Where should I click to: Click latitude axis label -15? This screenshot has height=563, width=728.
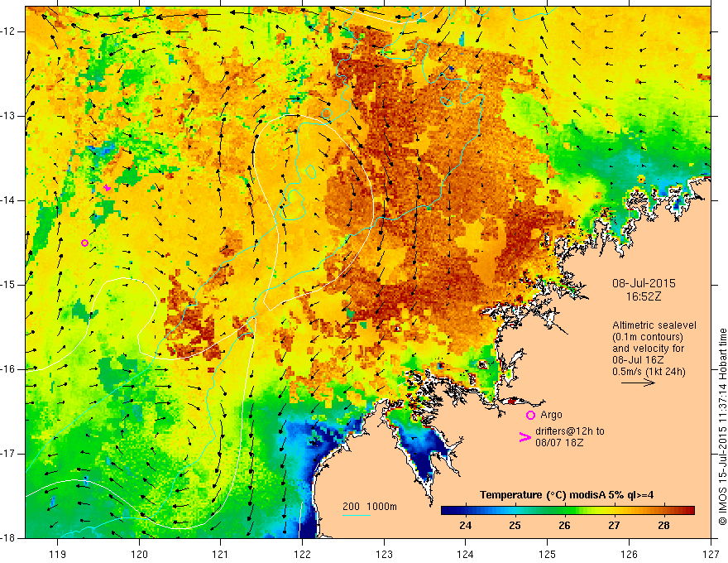pyautogui.click(x=8, y=285)
